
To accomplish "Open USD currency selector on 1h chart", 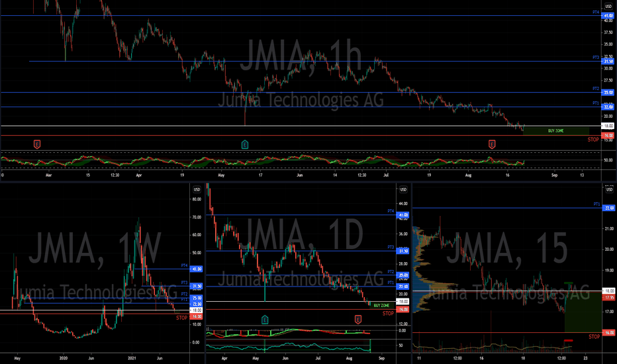I will point(608,7).
